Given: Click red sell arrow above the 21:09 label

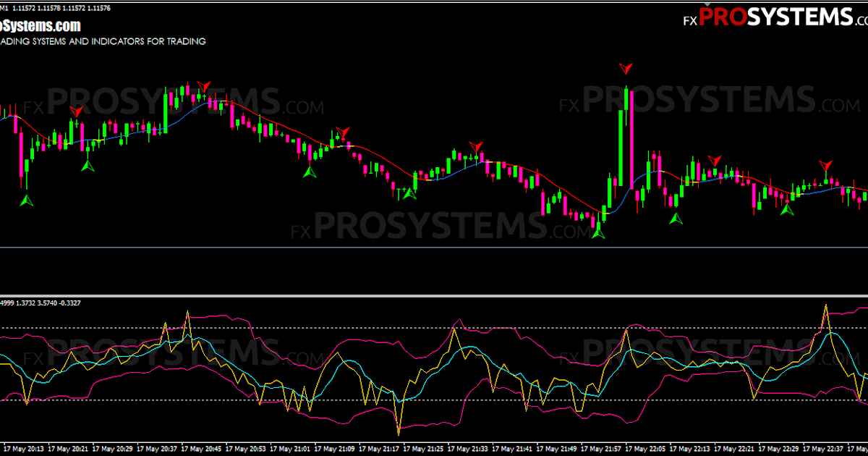Looking at the screenshot, I should (x=342, y=132).
